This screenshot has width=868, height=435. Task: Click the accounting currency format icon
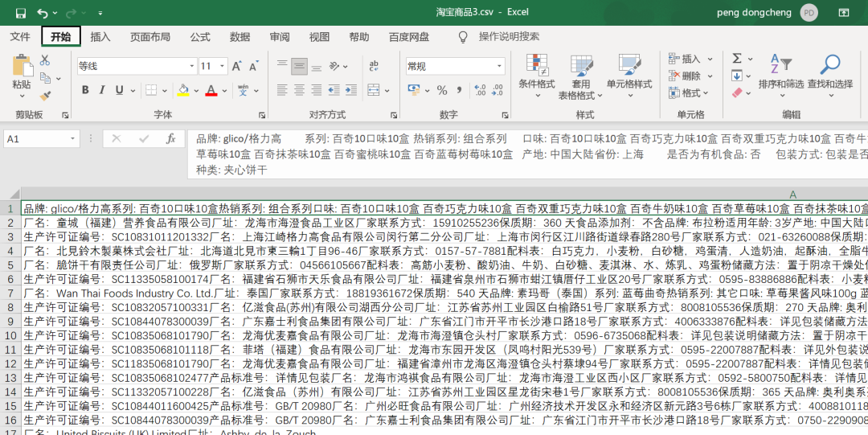414,90
